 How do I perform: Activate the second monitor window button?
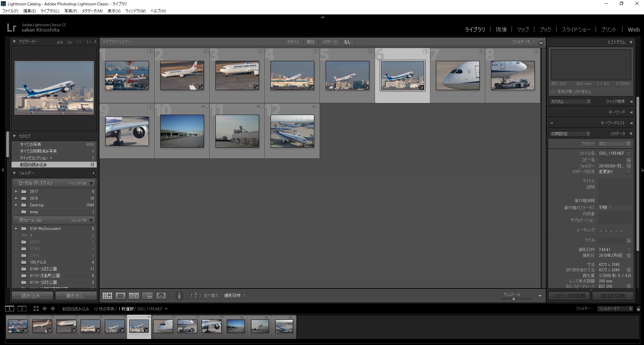tap(22, 309)
